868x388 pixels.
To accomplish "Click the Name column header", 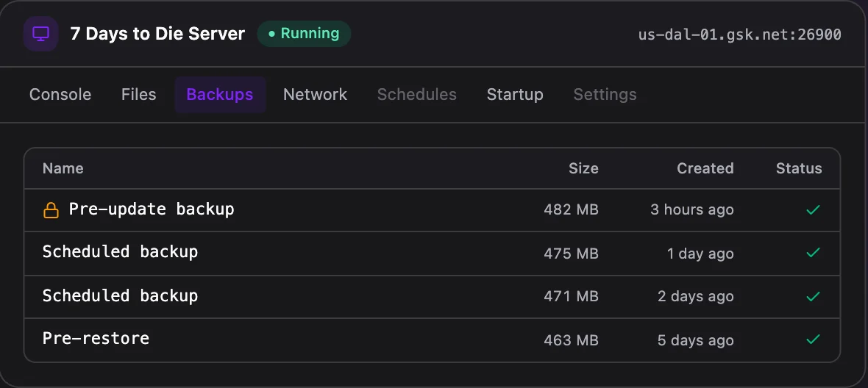I will point(63,168).
